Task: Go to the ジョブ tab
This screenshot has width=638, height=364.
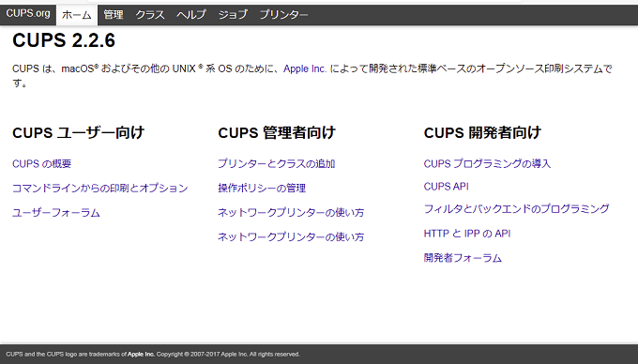Action: [233, 15]
